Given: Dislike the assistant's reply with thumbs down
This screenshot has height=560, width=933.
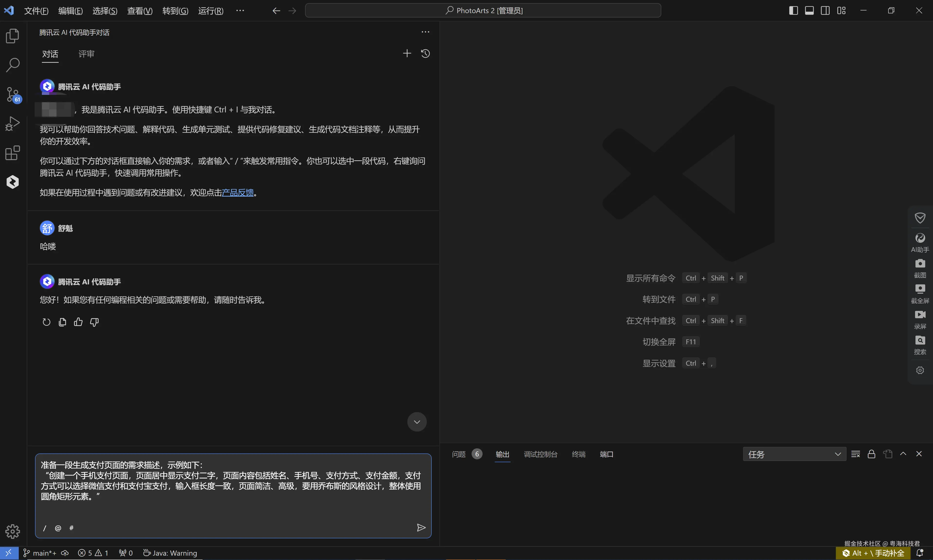Looking at the screenshot, I should 94,322.
